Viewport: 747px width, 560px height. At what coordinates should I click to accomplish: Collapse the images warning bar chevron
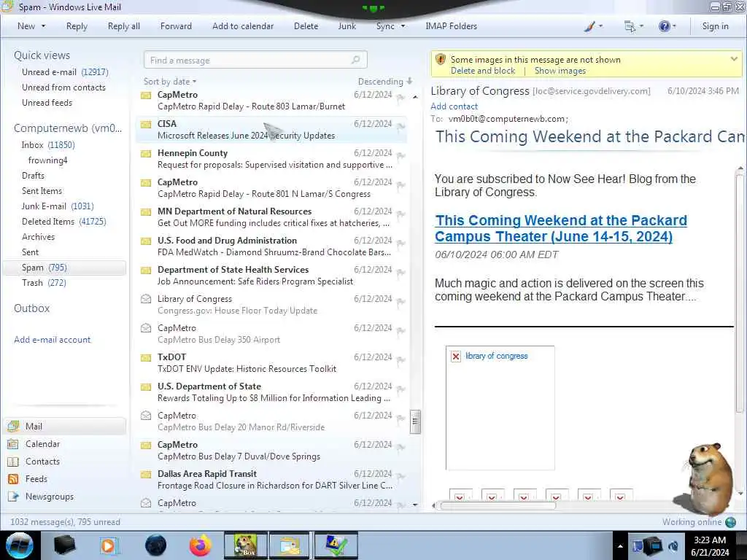[x=734, y=59]
